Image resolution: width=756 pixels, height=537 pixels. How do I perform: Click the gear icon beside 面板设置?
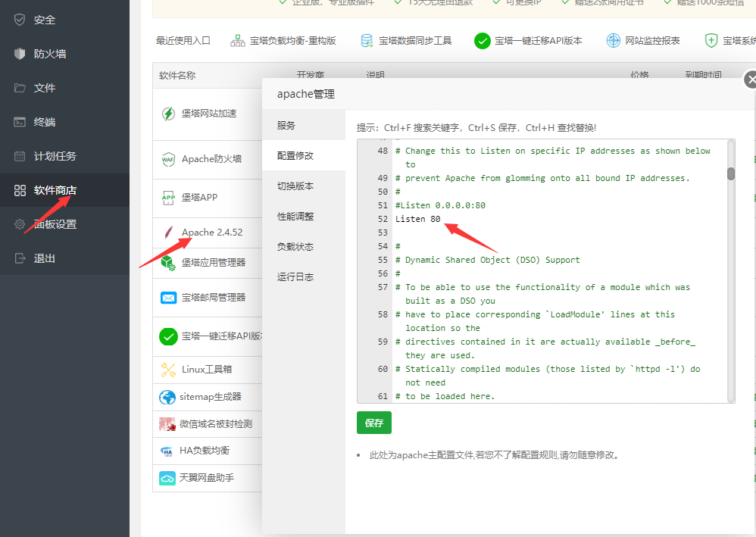coord(20,224)
